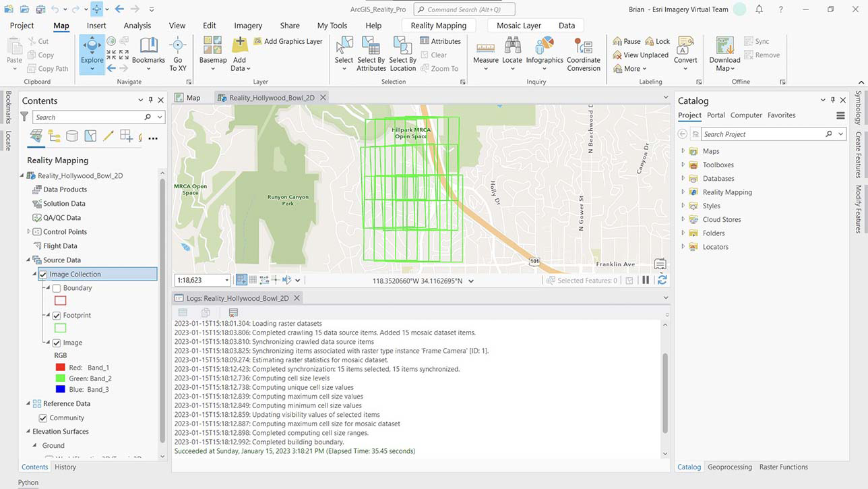Uncheck the Image sublayer
This screenshot has width=868, height=489.
pyautogui.click(x=57, y=343)
